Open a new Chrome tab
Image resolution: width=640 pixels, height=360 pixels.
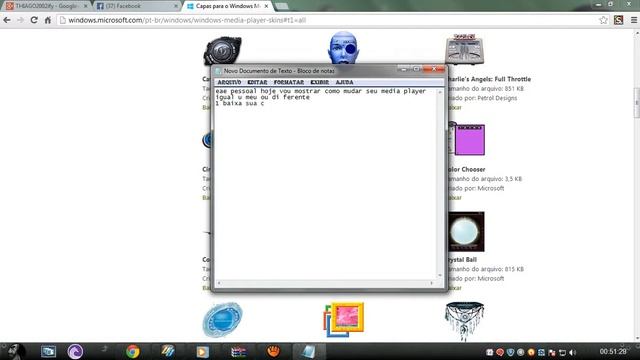[x=282, y=6]
